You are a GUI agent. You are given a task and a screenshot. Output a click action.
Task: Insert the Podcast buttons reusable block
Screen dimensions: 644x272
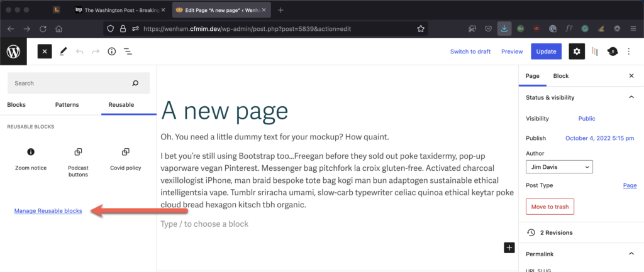tap(78, 161)
